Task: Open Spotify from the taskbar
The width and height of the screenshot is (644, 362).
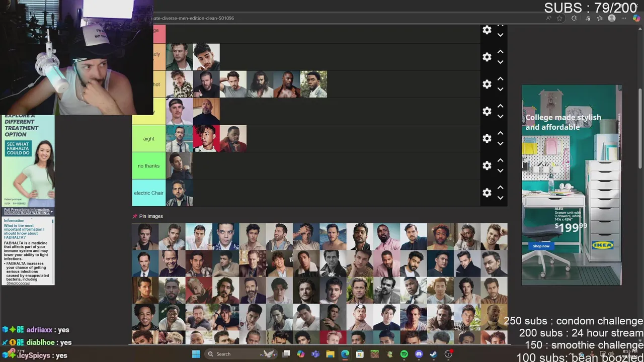Action: [404, 354]
